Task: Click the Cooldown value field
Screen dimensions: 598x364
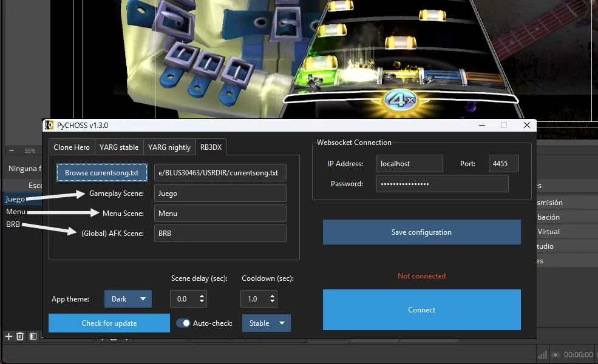Action: coord(254,299)
